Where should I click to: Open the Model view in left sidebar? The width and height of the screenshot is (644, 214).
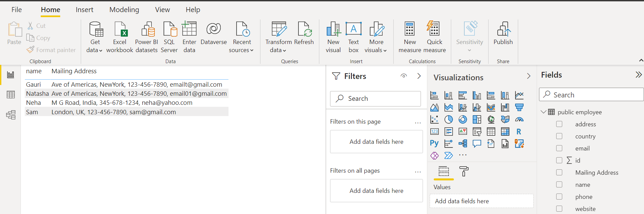click(x=11, y=115)
